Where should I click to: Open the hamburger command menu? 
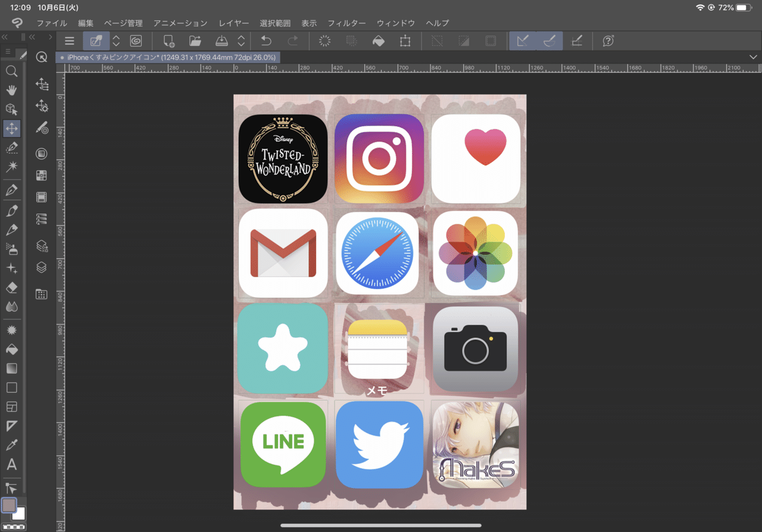(69, 40)
